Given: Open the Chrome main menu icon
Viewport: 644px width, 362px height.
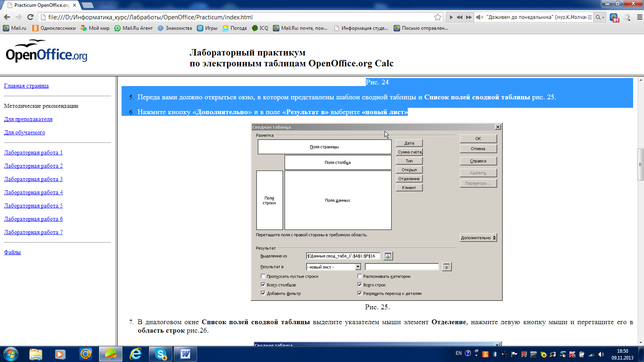Looking at the screenshot, I should pos(639,17).
